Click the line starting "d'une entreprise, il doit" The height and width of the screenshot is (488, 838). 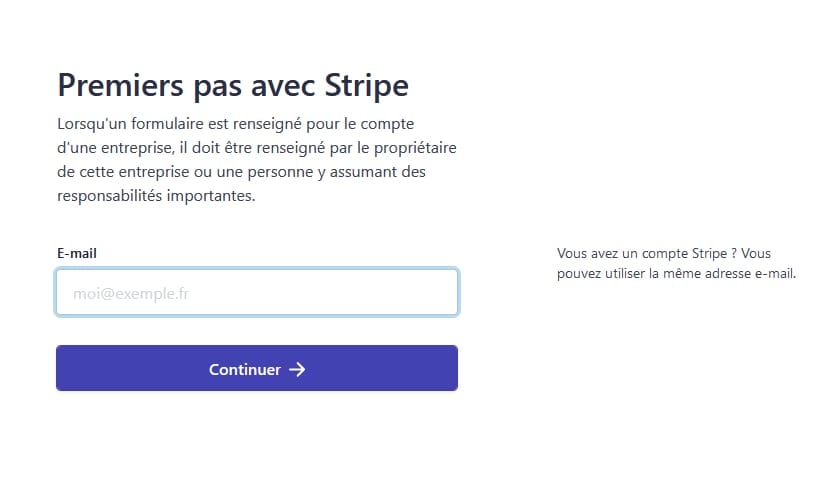pos(257,147)
